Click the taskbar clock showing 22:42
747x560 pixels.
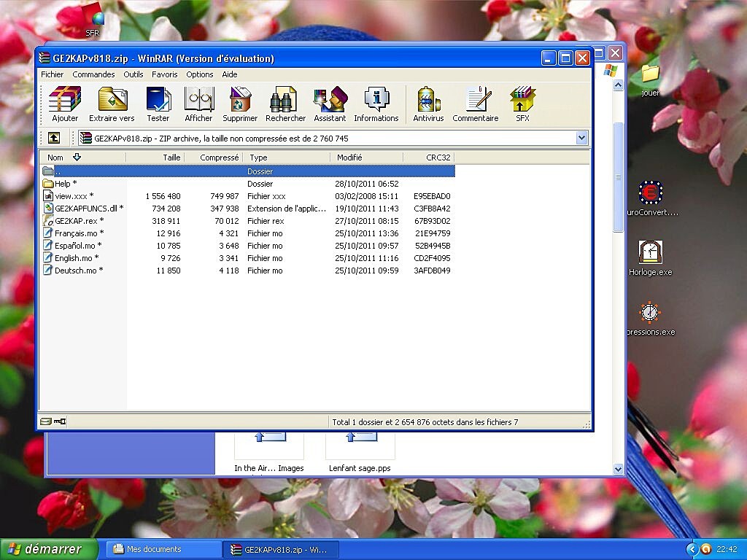pos(727,549)
